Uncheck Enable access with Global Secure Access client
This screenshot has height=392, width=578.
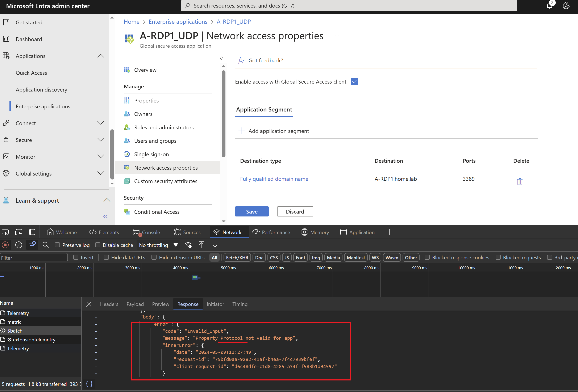point(354,81)
